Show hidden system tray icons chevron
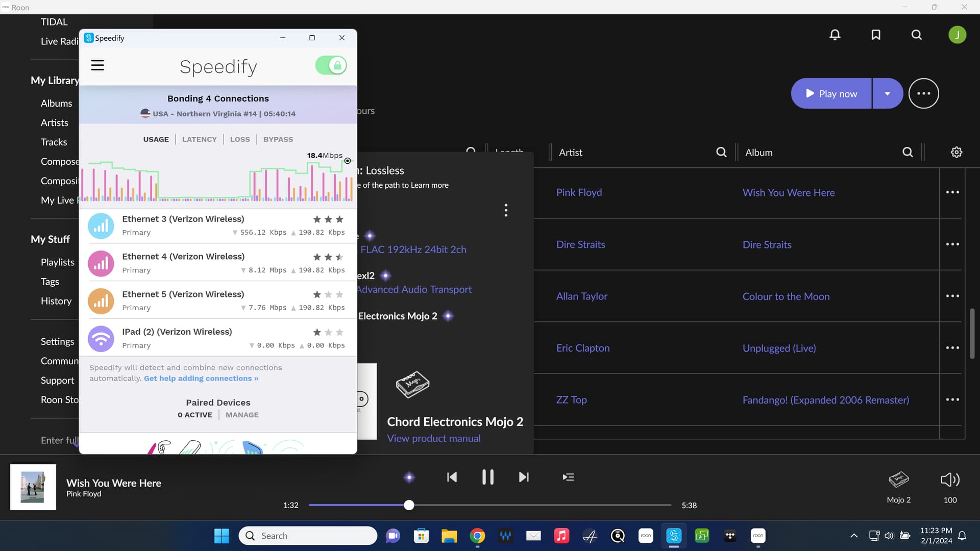The height and width of the screenshot is (551, 980). 854,536
